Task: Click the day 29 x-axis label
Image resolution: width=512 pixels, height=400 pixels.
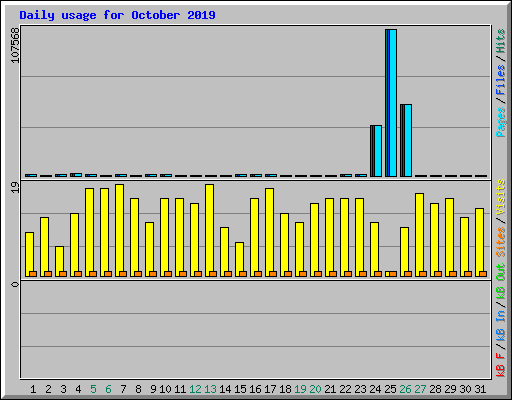Action: 450,389
